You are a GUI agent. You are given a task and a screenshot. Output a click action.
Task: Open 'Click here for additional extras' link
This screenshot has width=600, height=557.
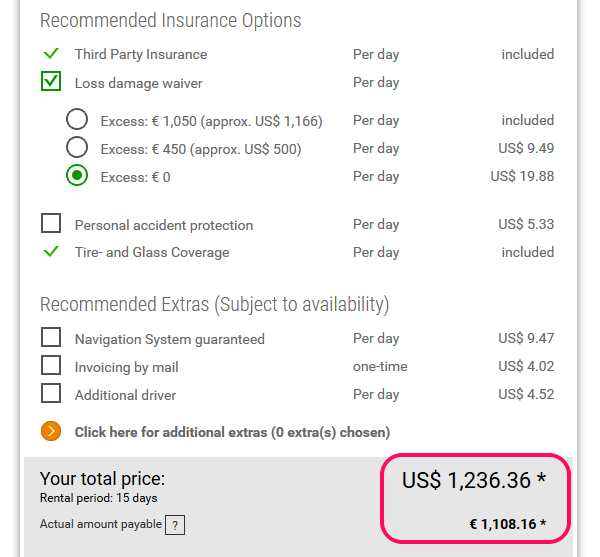coord(232,433)
